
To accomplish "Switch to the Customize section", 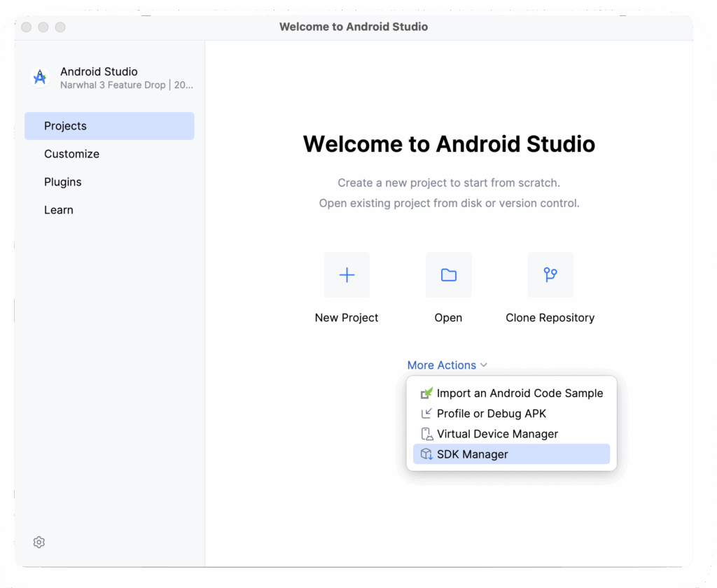I will pyautogui.click(x=109, y=154).
